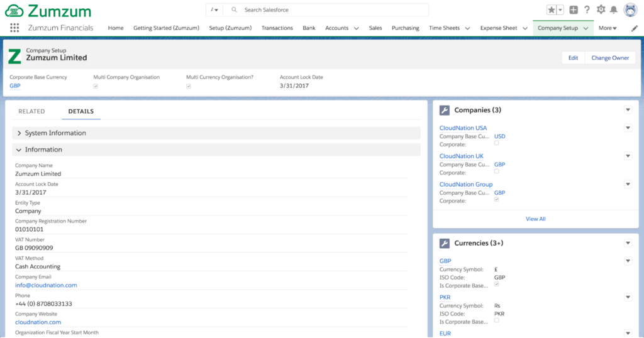Open CloudNation UK row action menu
Image resolution: width=644 pixels, height=338 pixels.
(628, 156)
